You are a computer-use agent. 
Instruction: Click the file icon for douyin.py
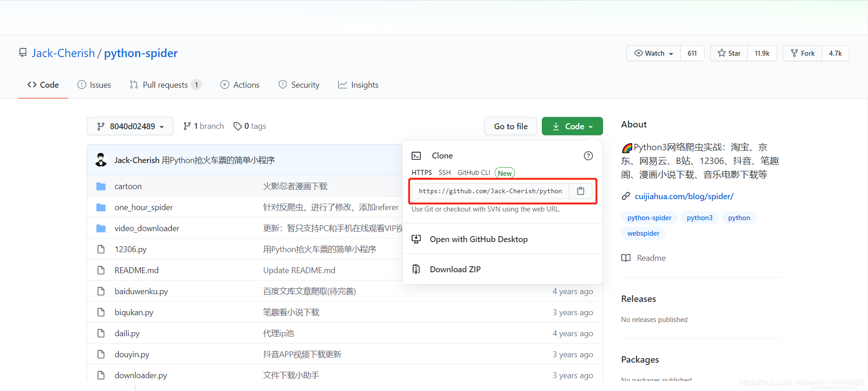101,354
